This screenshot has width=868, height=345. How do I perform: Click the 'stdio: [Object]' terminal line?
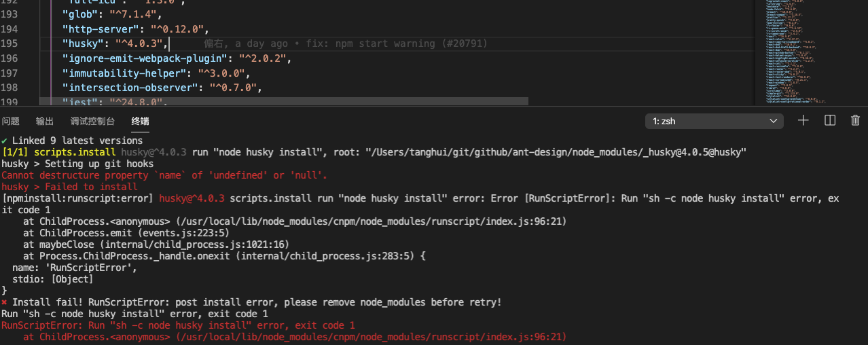[53, 279]
